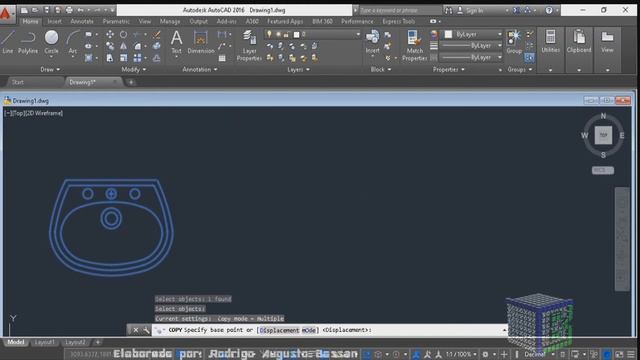Select the Circle tool
Screen dimensions: 640x360
(x=51, y=42)
